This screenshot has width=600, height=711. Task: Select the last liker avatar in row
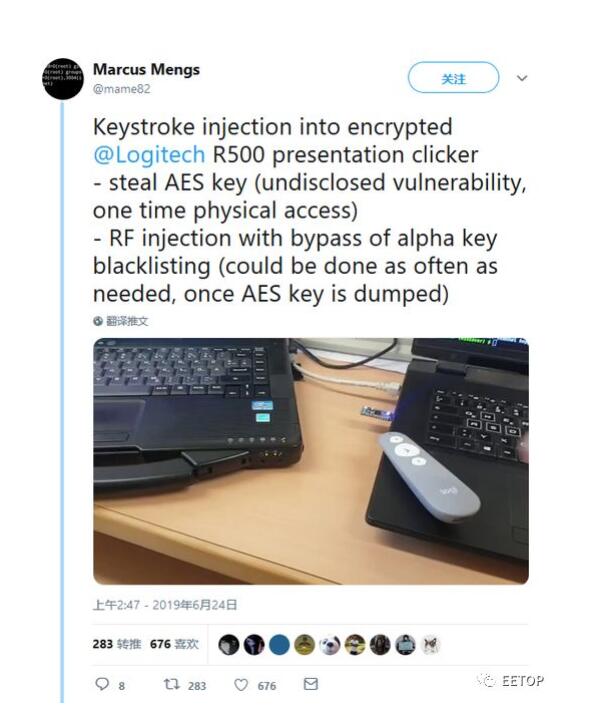pyautogui.click(x=430, y=644)
